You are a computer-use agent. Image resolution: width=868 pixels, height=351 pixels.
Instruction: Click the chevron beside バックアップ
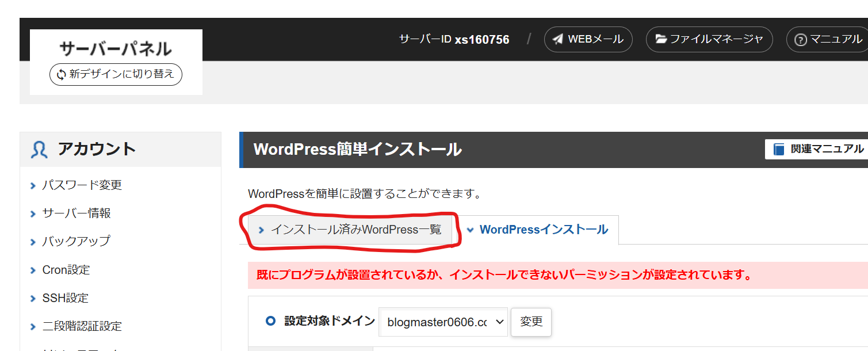[x=33, y=242]
